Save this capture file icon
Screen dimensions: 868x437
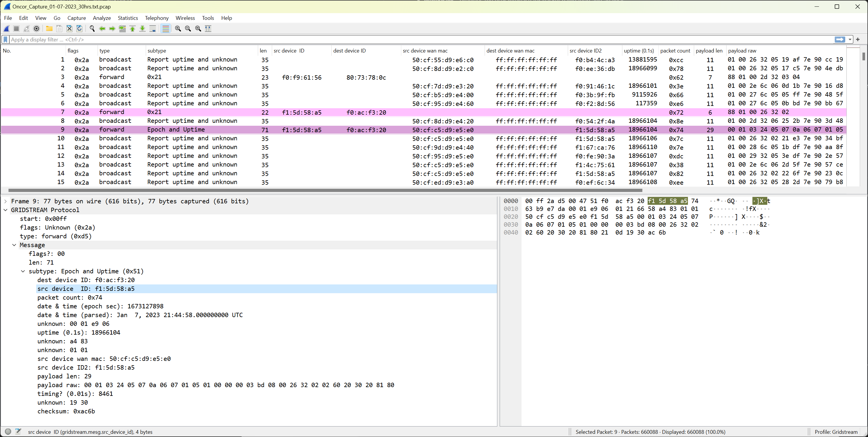(x=59, y=29)
